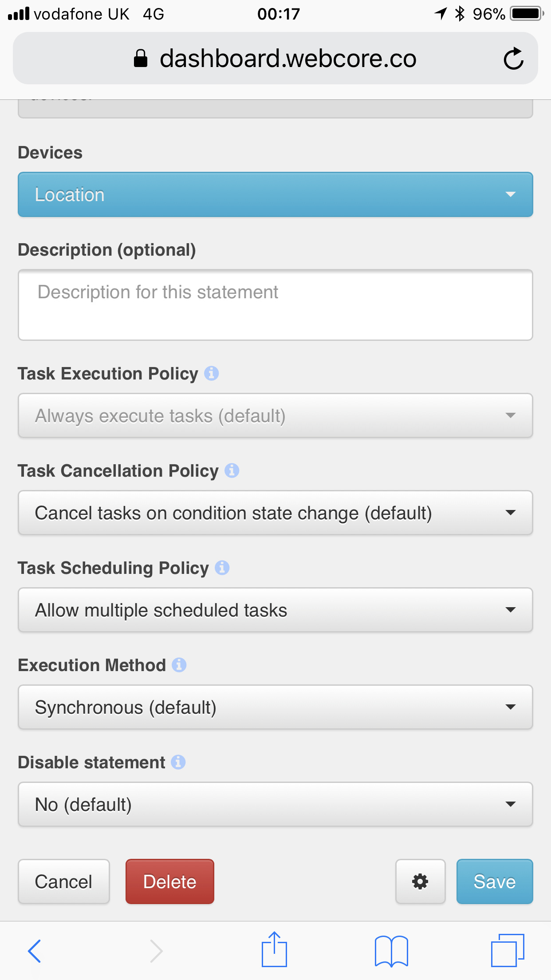551x980 pixels.
Task: Click the Task Scheduling Policy info icon
Action: 222,568
